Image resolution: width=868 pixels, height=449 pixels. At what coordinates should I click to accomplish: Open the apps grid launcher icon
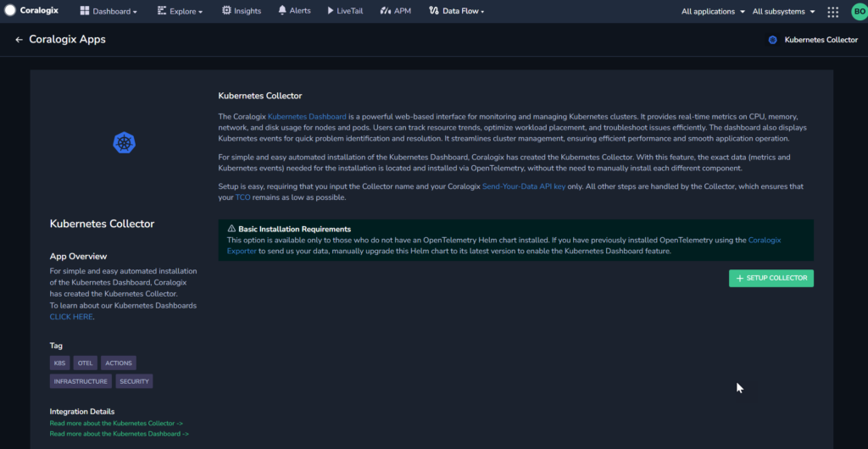pos(832,12)
